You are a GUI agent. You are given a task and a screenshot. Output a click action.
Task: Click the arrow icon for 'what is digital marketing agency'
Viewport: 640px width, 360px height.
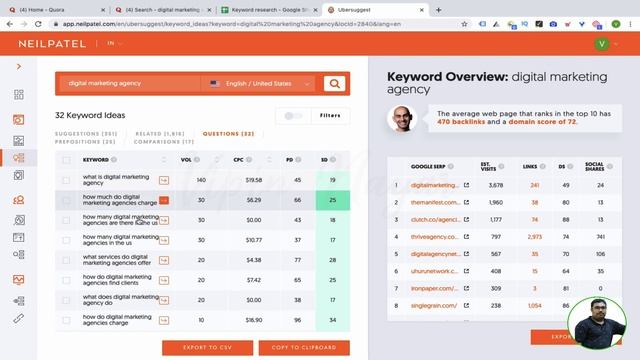point(164,180)
